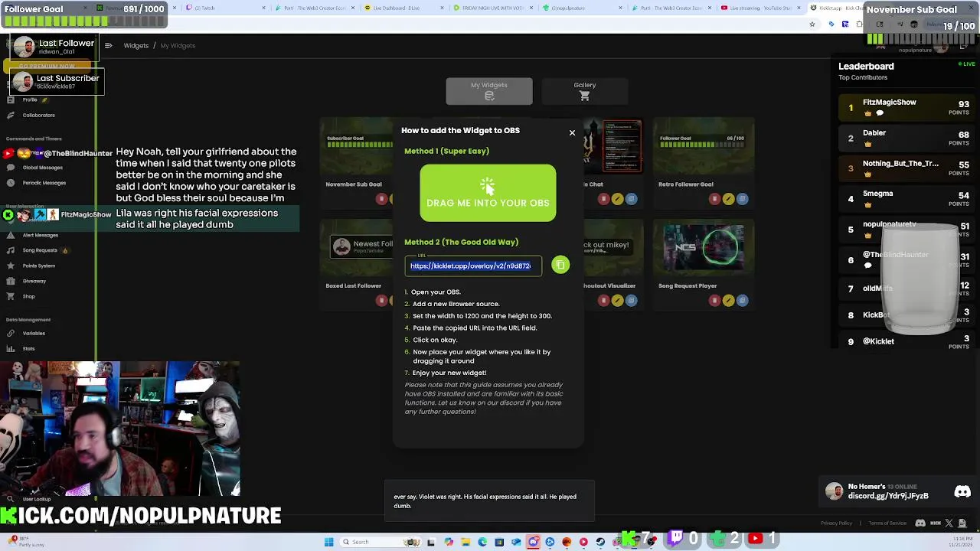
Task: Copy link for Retro Follower Goal widget
Action: pyautogui.click(x=742, y=199)
